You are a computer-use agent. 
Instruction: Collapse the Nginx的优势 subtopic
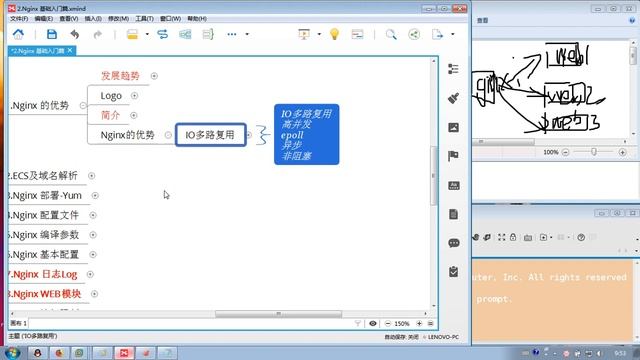pos(168,135)
